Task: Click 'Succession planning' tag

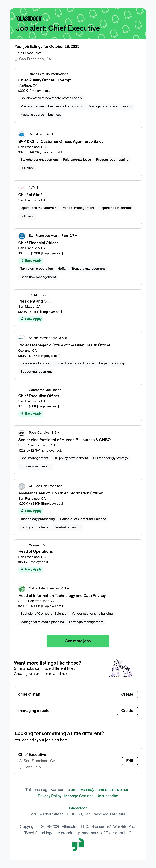Action: 36,467
